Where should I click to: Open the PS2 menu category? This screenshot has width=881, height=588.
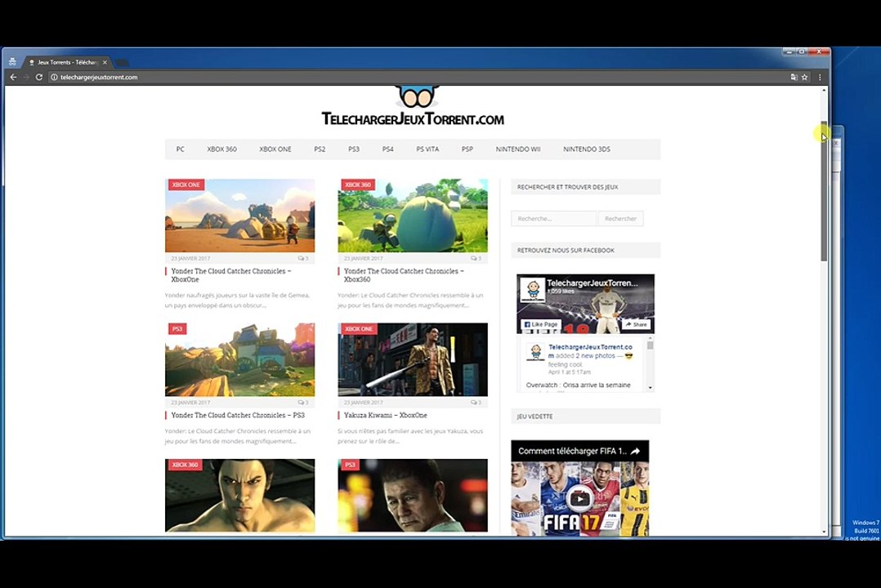320,149
